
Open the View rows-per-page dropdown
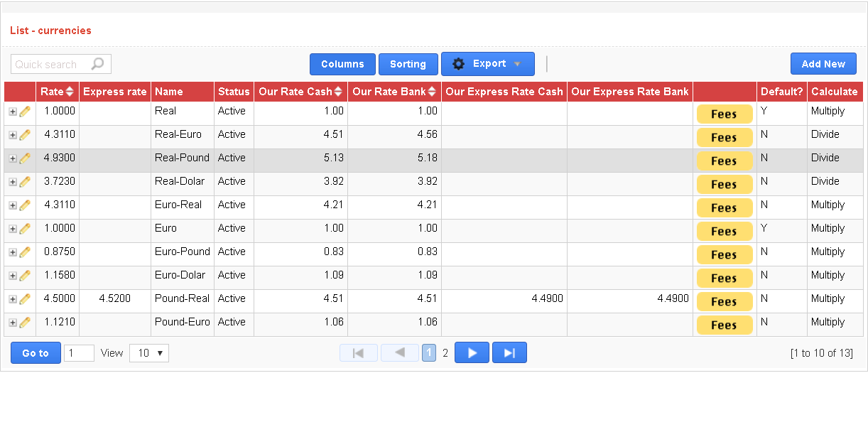pos(149,353)
